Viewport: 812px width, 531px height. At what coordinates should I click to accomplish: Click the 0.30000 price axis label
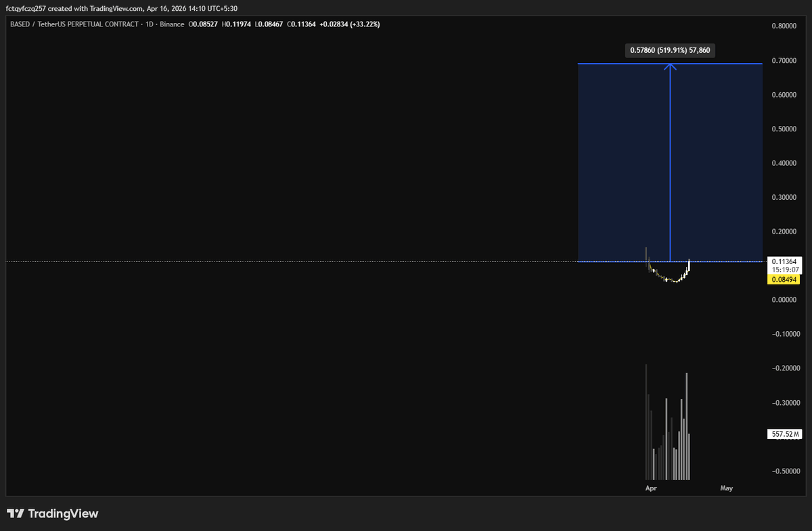pos(784,198)
